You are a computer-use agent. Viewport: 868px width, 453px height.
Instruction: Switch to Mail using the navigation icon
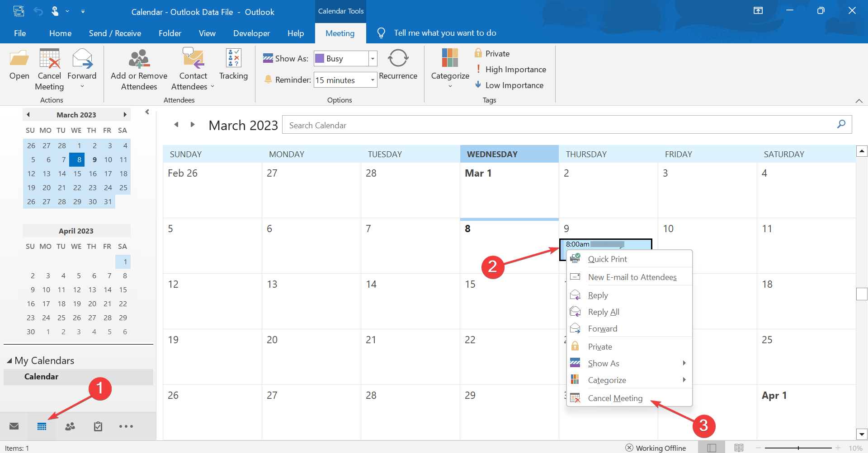[x=14, y=426]
